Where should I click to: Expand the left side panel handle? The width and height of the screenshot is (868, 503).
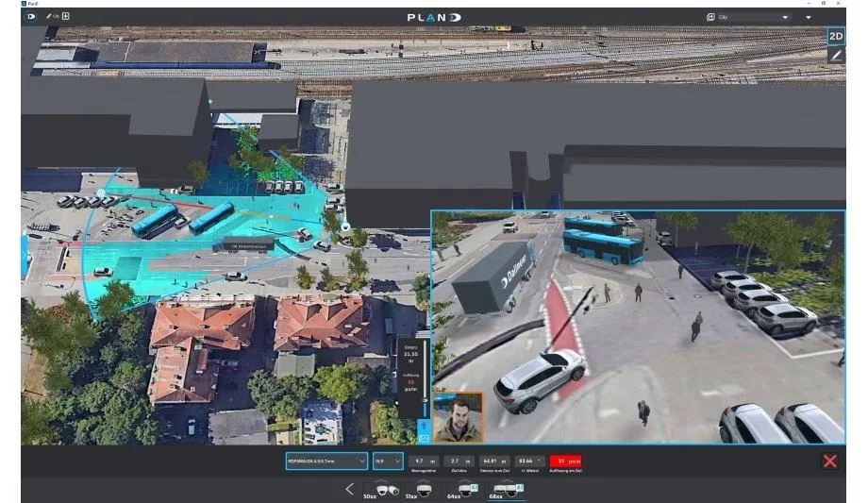25,256
